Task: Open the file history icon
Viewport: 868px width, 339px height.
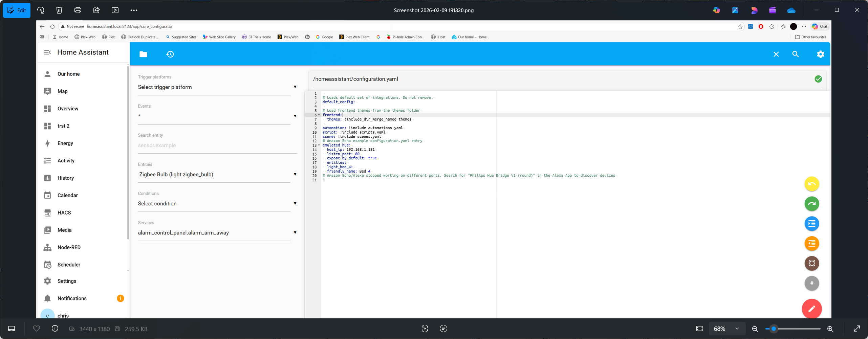Action: pos(170,54)
